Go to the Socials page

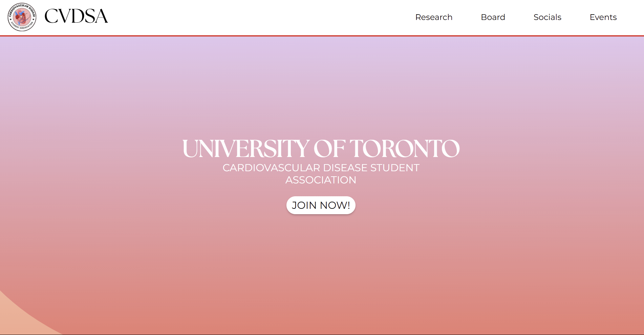point(548,17)
